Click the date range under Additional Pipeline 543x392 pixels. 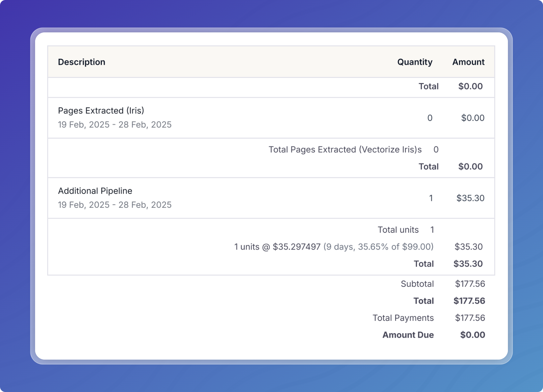[x=115, y=205]
